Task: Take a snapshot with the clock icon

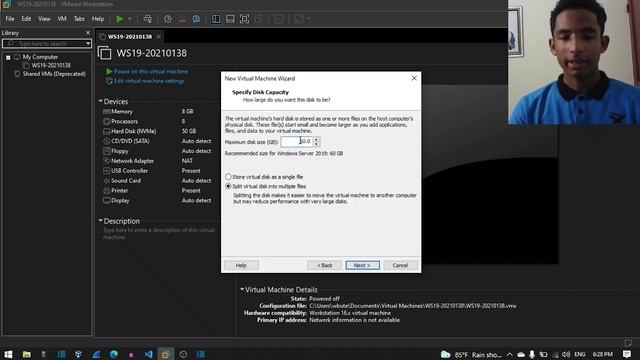Action: [x=168, y=19]
